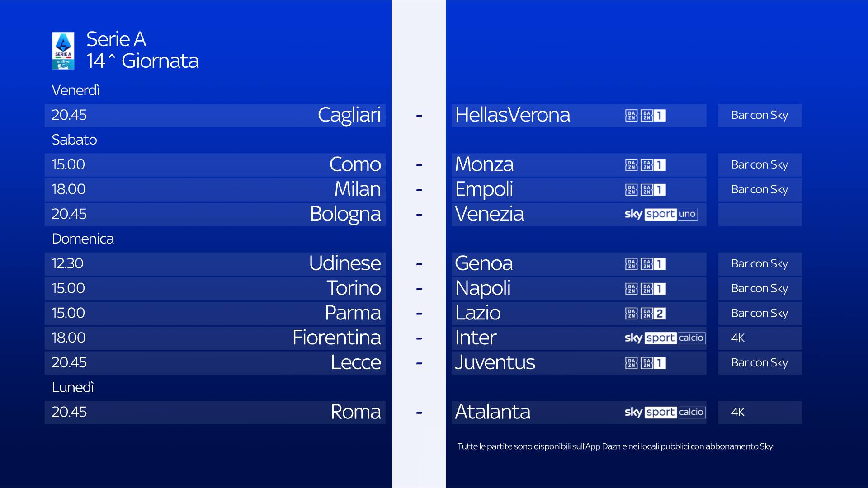The width and height of the screenshot is (868, 488).
Task: Click the Sky Sport Calcio logo on the Atalanta row
Action: click(665, 412)
